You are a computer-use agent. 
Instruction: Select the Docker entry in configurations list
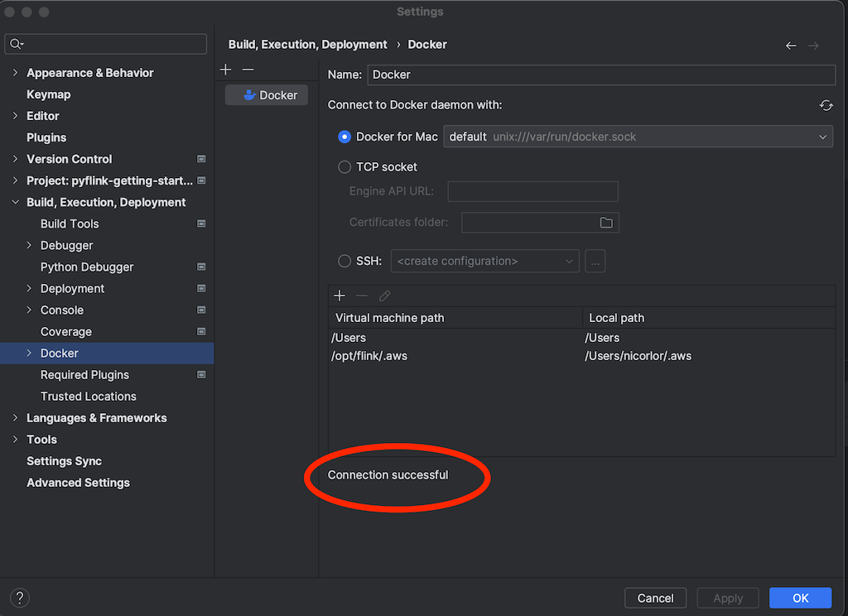pyautogui.click(x=267, y=94)
